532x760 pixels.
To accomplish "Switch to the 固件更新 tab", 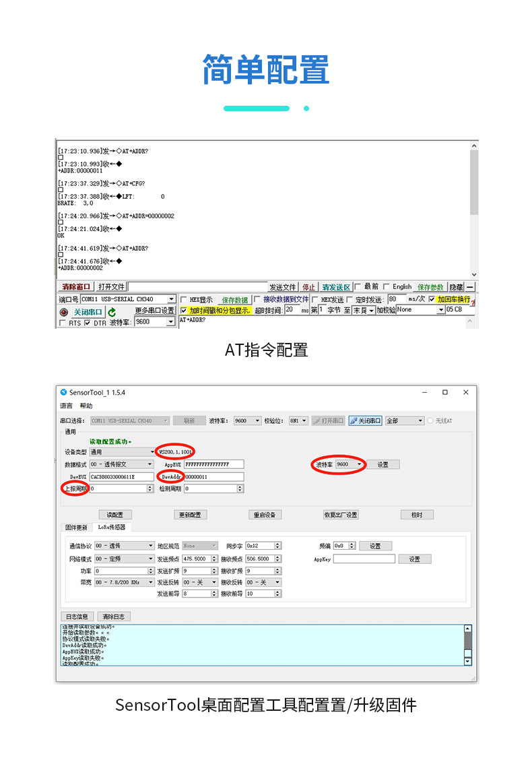I will tap(77, 528).
